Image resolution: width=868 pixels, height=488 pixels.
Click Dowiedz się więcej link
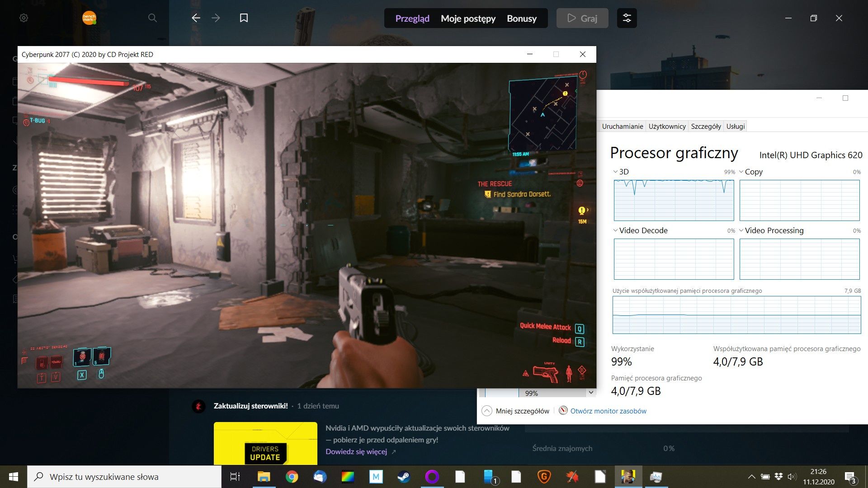pos(356,451)
